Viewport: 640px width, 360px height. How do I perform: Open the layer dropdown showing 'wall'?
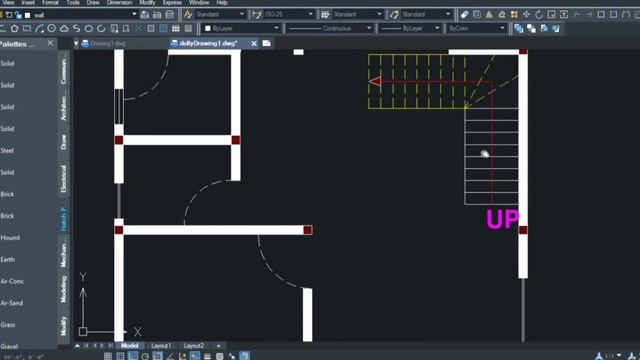tap(134, 15)
